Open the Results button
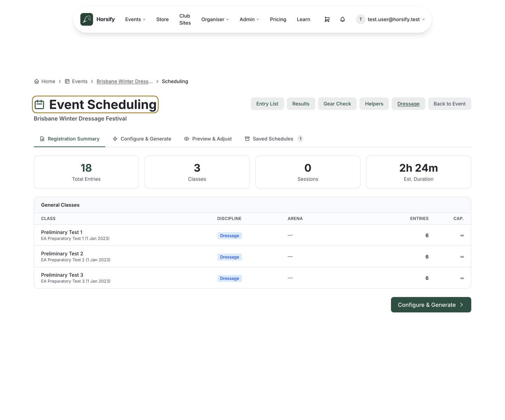This screenshot has width=505, height=420. (x=301, y=104)
